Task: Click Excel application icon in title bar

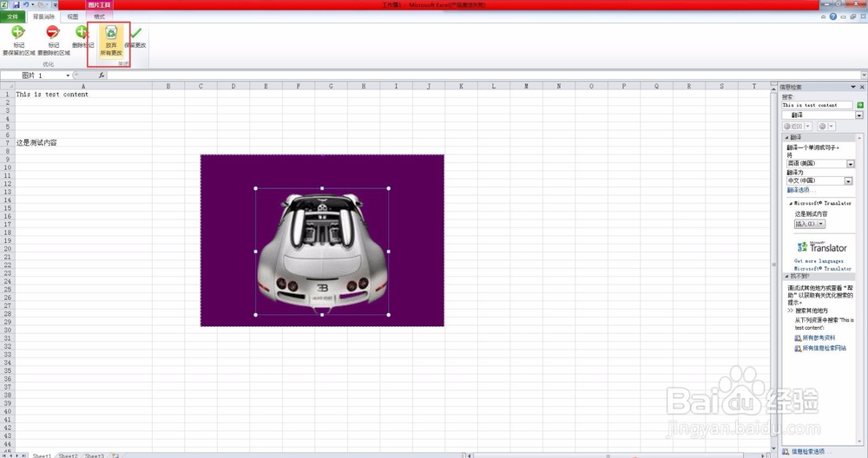Action: [x=4, y=5]
